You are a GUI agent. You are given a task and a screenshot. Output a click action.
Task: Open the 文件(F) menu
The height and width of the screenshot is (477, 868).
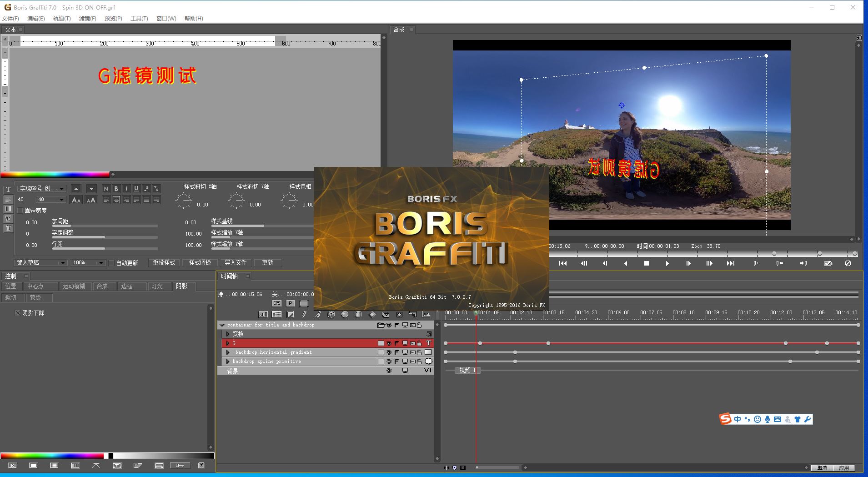click(10, 19)
